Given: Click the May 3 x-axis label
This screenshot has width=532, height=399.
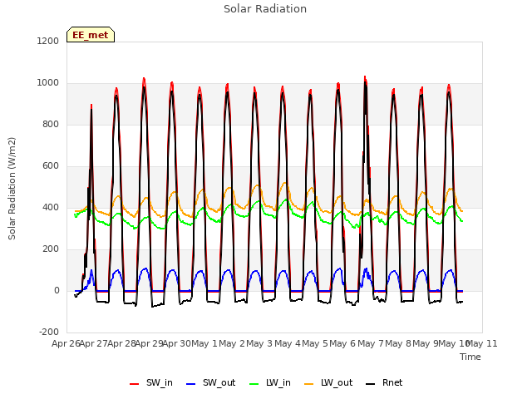Looking at the screenshot, I should [x=260, y=343].
